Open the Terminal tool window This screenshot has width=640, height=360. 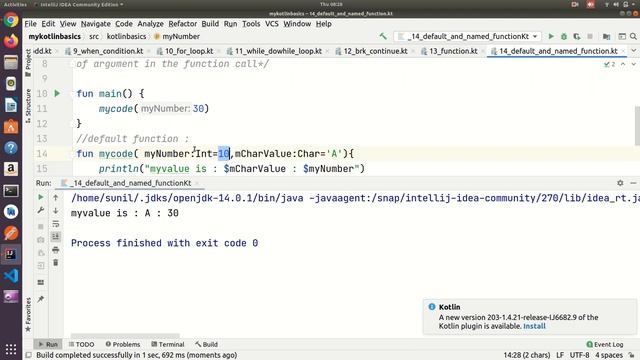pyautogui.click(x=168, y=344)
